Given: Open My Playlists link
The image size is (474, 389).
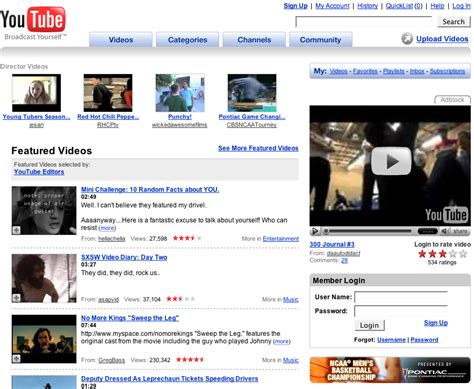Looking at the screenshot, I should [x=394, y=71].
